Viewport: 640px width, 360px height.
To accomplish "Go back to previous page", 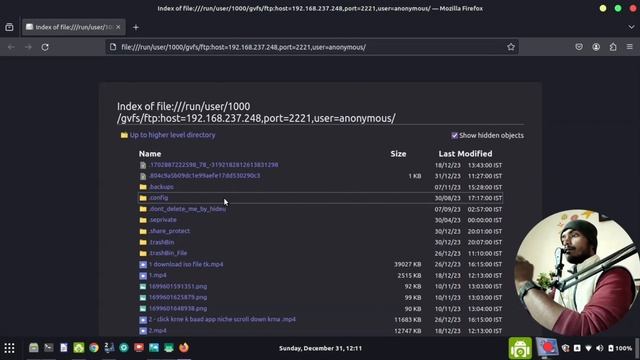I will pyautogui.click(x=11, y=47).
